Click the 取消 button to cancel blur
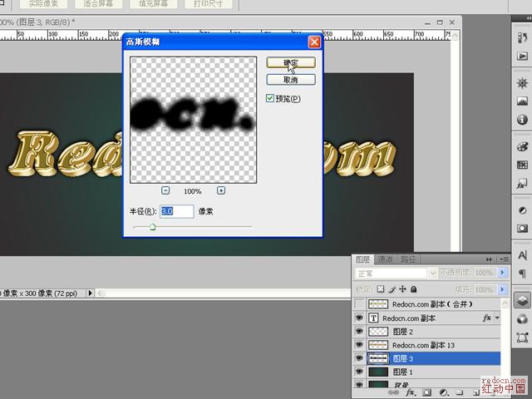The image size is (532, 399). pos(290,80)
